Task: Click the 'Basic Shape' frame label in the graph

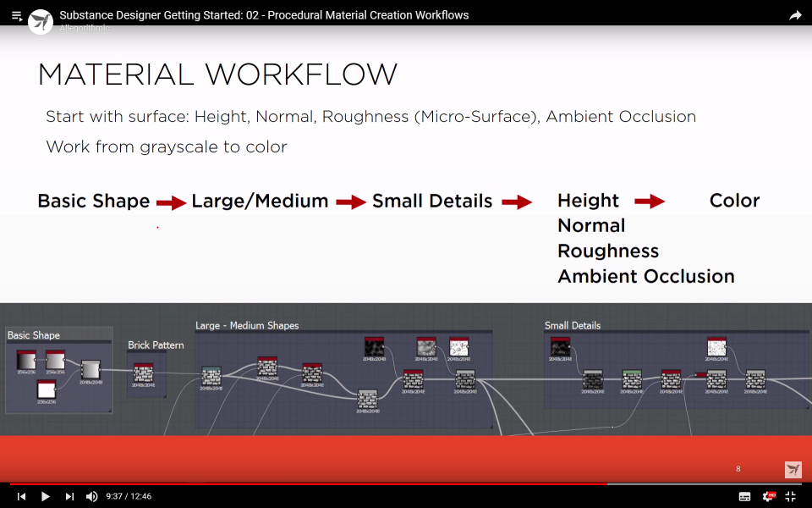Action: coord(34,335)
